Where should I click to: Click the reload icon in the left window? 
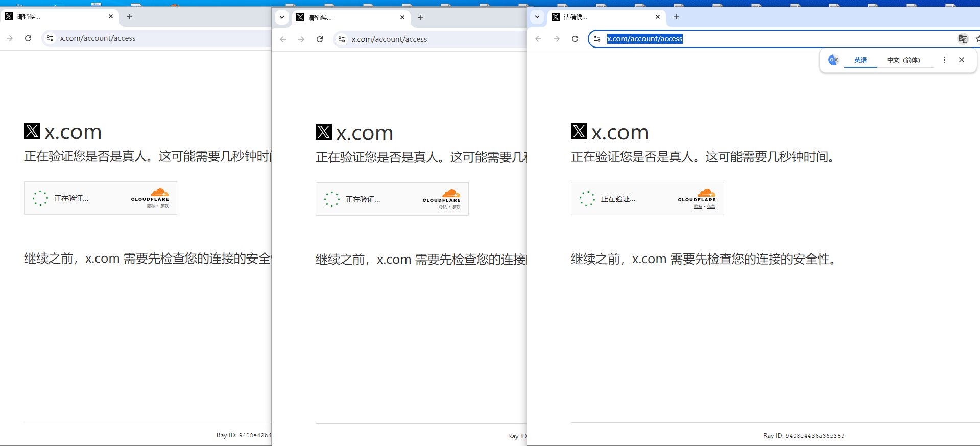pyautogui.click(x=28, y=38)
